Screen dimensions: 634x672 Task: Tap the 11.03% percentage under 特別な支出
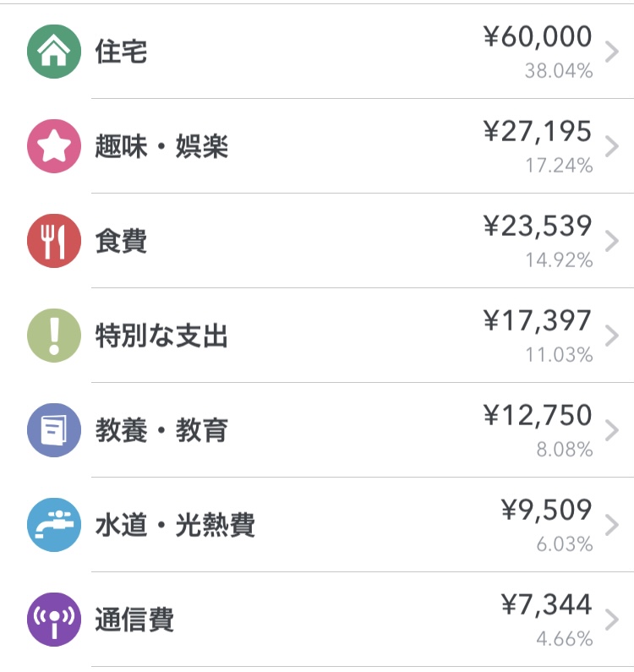(559, 355)
